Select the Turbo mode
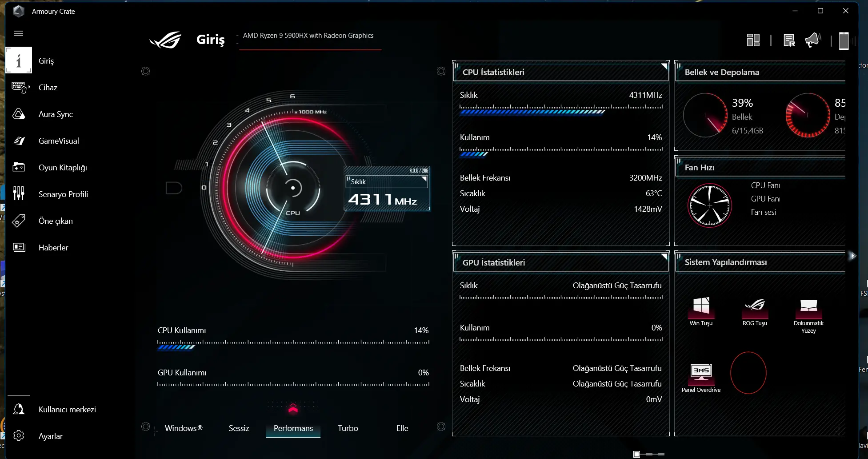Screen dimensions: 868x459 coord(348,428)
